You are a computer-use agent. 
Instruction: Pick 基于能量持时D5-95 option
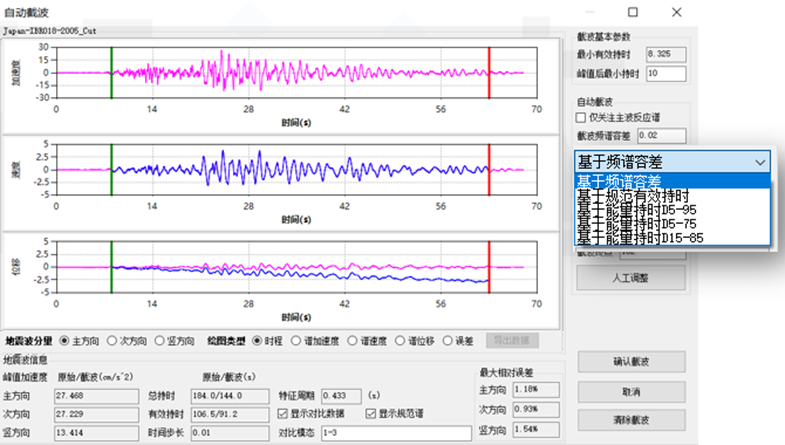[634, 210]
